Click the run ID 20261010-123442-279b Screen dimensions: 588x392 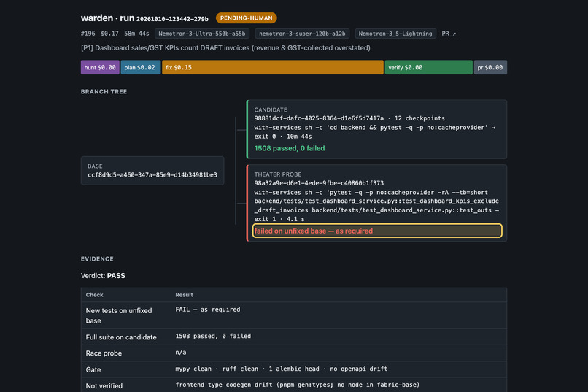(x=172, y=19)
